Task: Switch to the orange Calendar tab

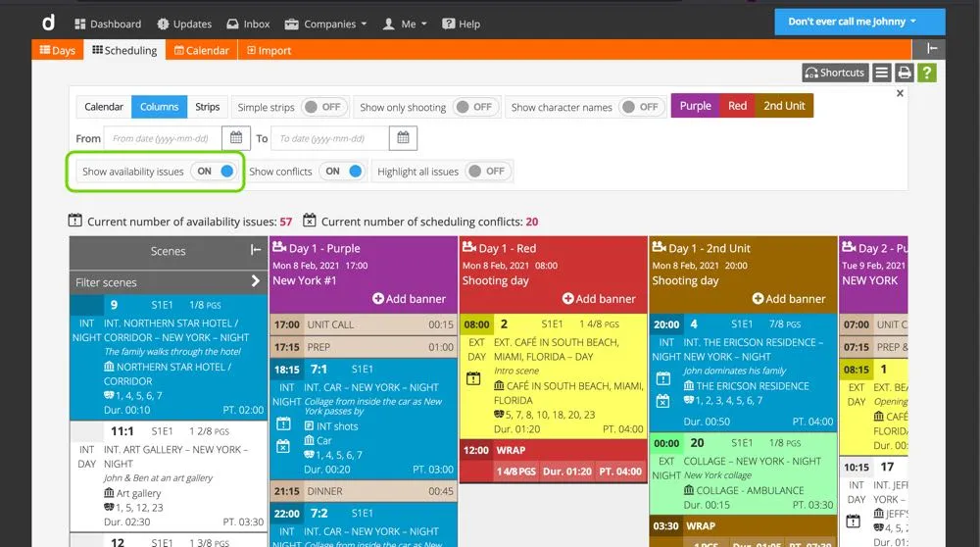Action: click(201, 50)
